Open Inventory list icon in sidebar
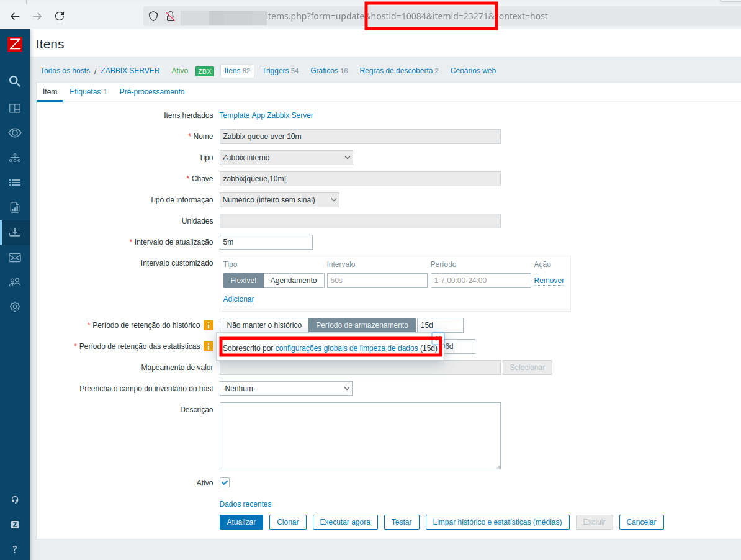Screen dimensions: 741x560 point(15,183)
